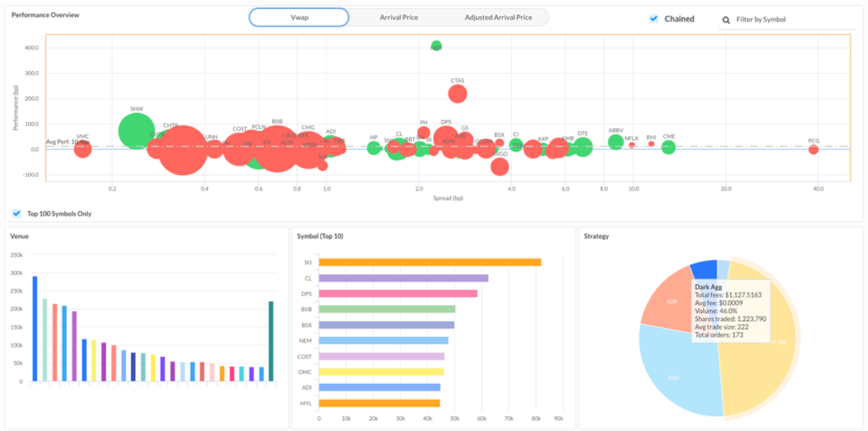Click the Strategy panel heading

point(596,236)
